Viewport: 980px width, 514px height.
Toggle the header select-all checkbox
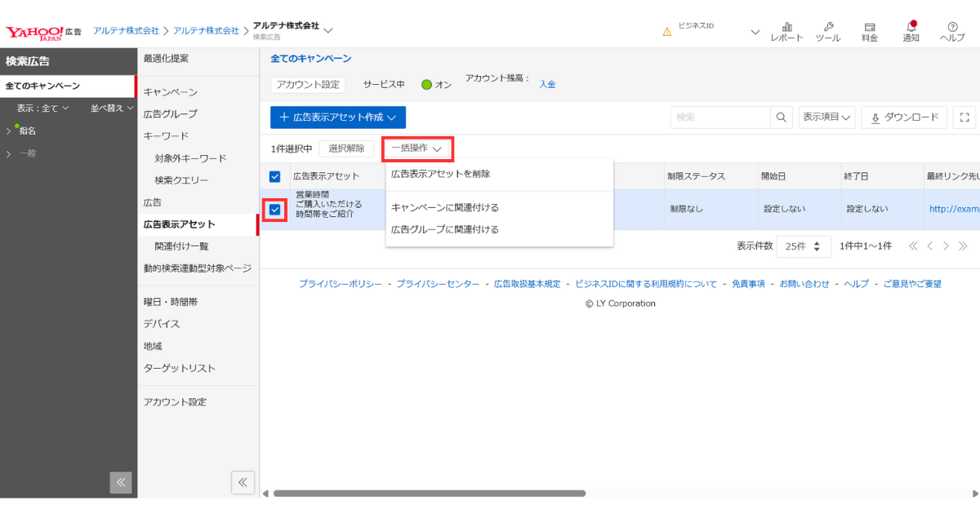[x=274, y=176]
